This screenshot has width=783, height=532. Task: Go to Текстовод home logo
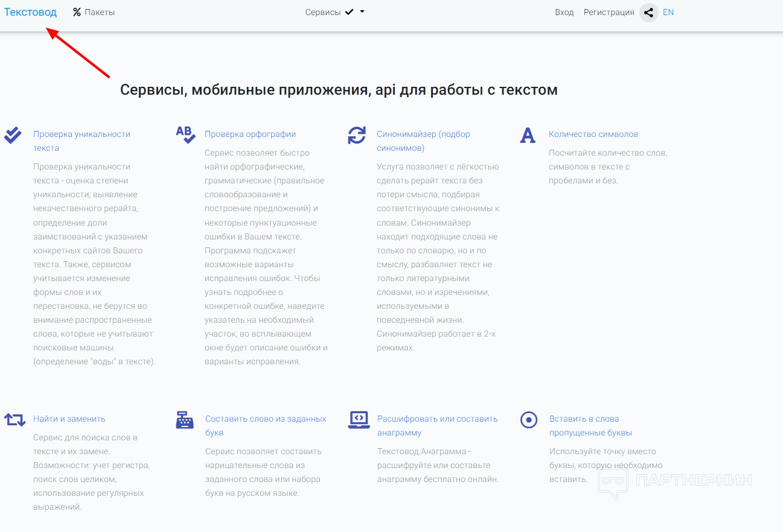click(x=30, y=12)
